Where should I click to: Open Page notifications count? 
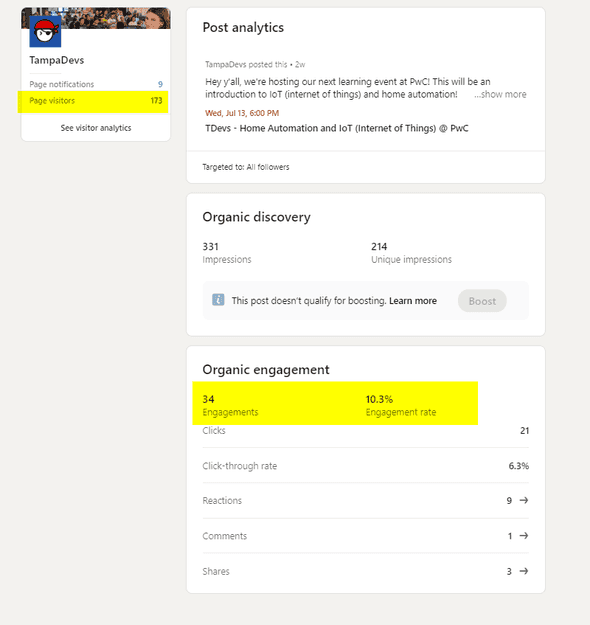[160, 85]
